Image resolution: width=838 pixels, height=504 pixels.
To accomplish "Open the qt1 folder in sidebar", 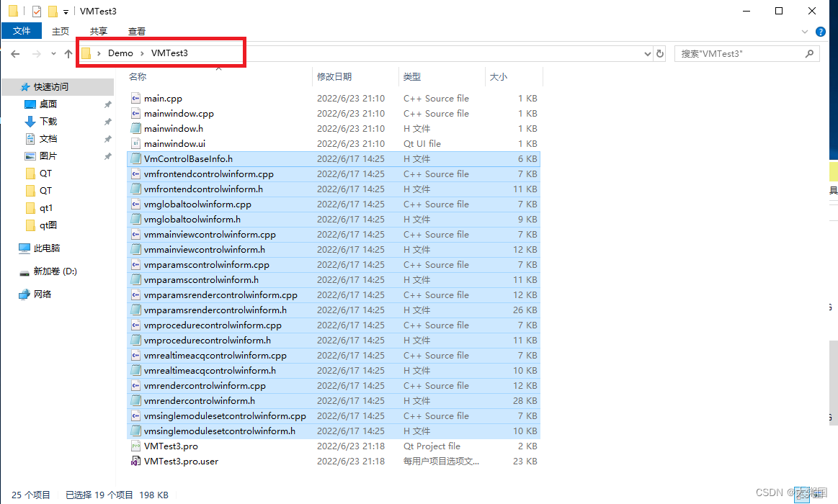I will pyautogui.click(x=46, y=207).
